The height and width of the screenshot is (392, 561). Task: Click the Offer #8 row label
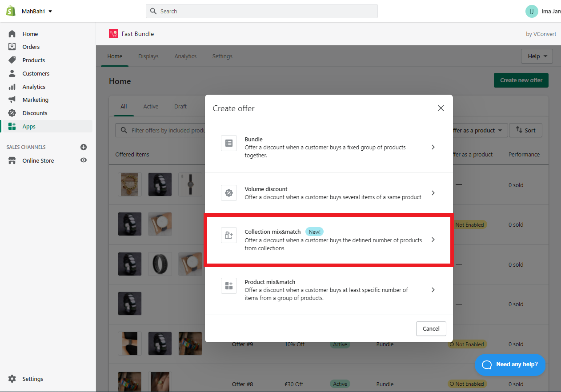pyautogui.click(x=242, y=384)
